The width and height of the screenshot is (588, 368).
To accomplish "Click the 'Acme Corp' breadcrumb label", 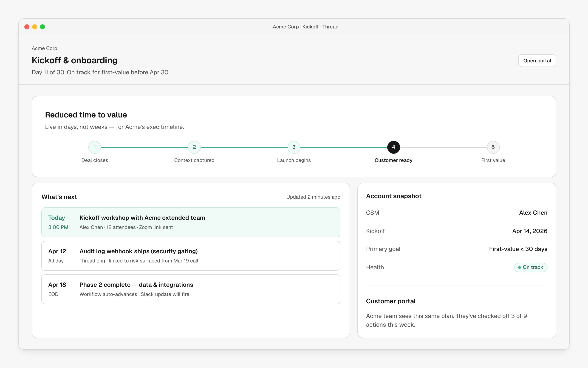I will point(44,48).
